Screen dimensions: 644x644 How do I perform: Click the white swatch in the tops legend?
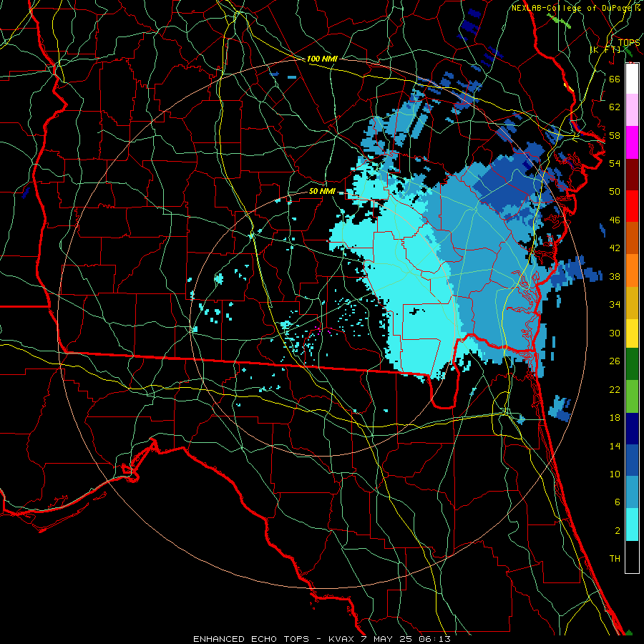pyautogui.click(x=632, y=79)
